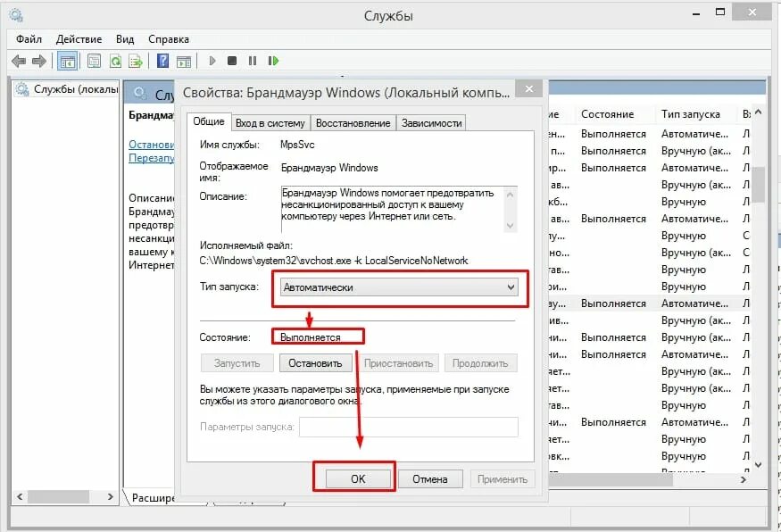781x532 pixels.
Task: Click the Services gear icon in title bar
Action: pos(16,15)
